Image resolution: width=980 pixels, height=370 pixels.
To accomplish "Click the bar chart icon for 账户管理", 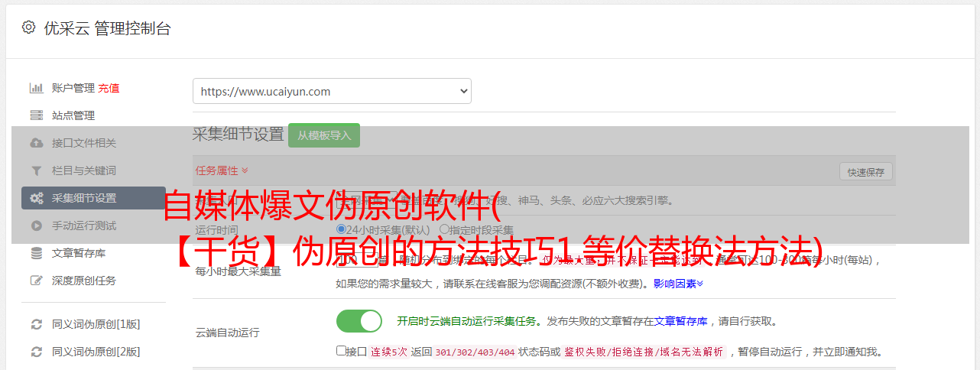I will point(36,88).
